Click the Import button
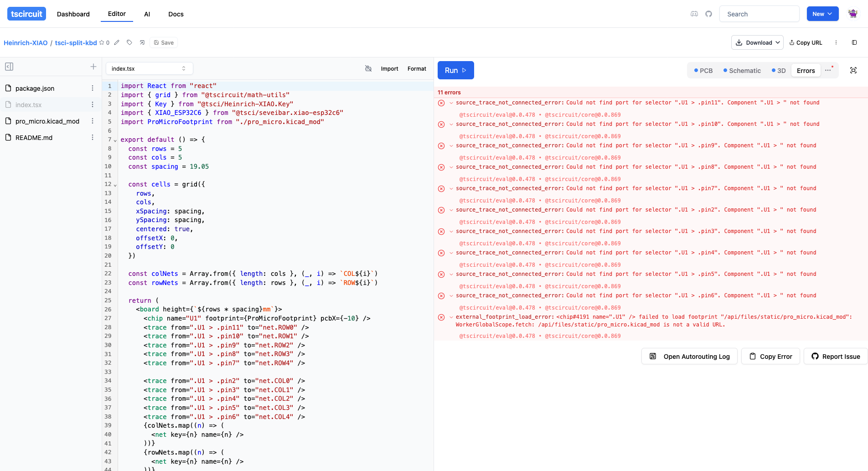 [389, 68]
